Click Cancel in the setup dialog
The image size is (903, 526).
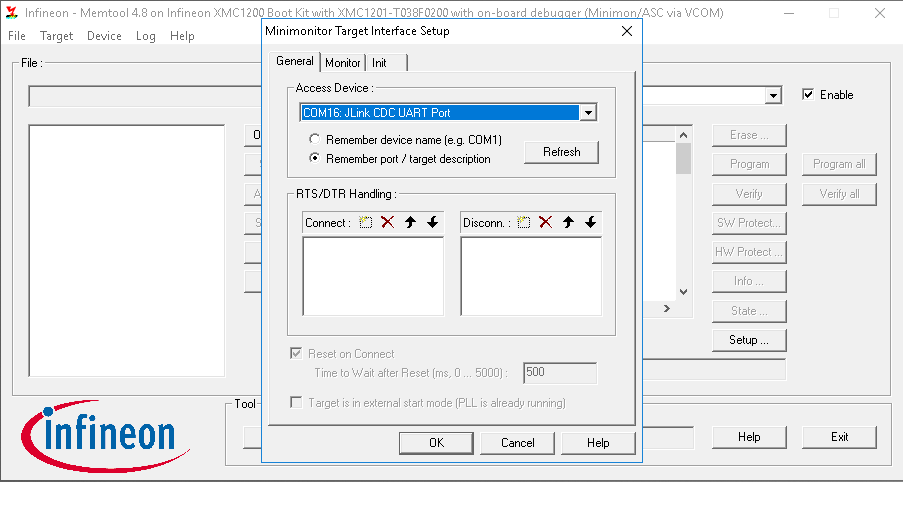(x=517, y=443)
